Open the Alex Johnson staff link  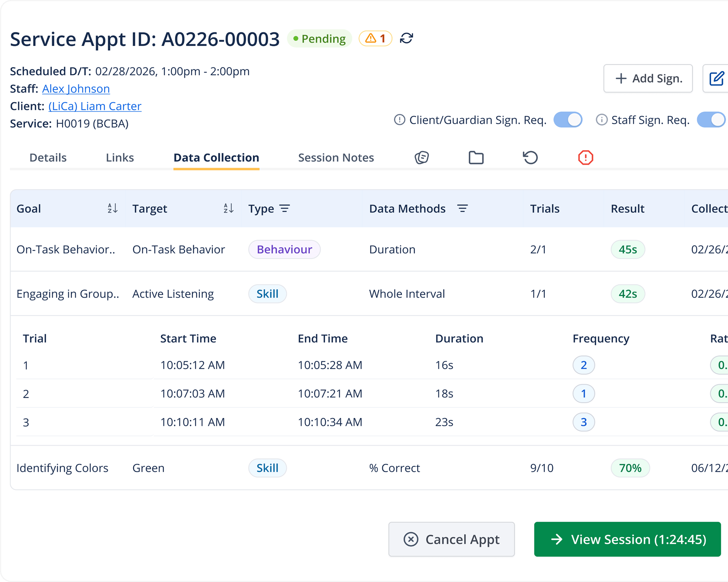[76, 89]
